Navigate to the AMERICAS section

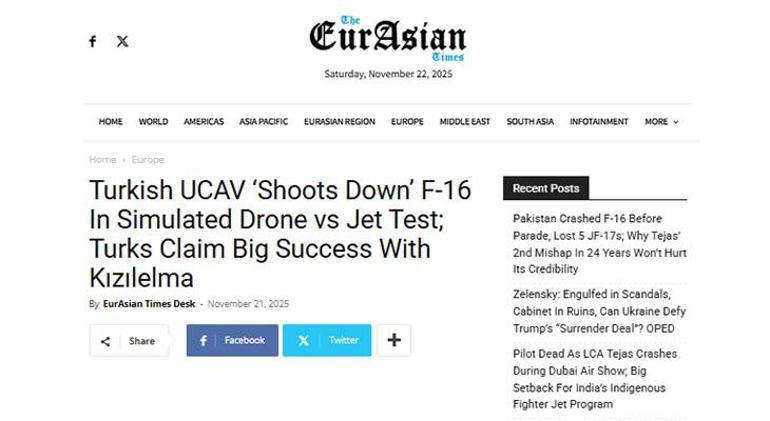coord(203,122)
